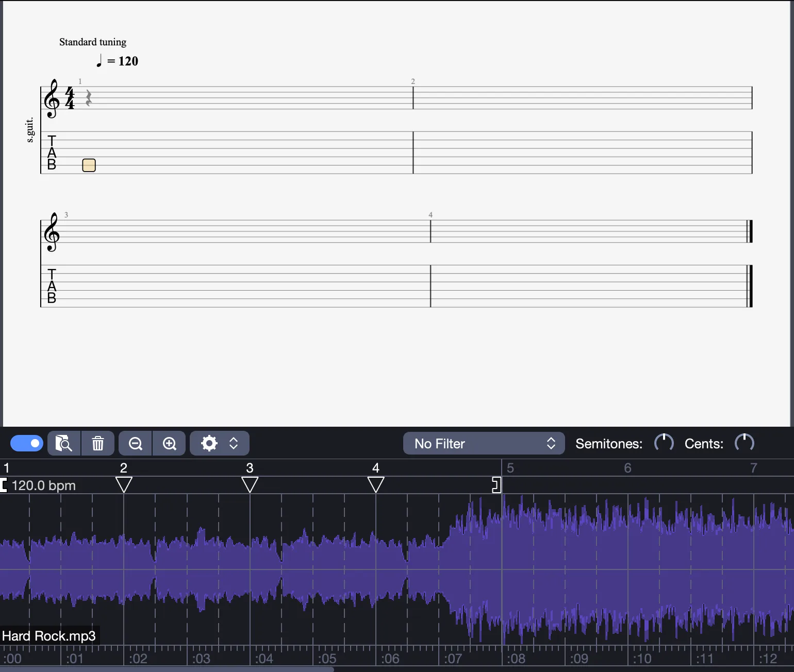794x672 pixels.
Task: Click the :10 time ruler label
Action: [x=642, y=659]
